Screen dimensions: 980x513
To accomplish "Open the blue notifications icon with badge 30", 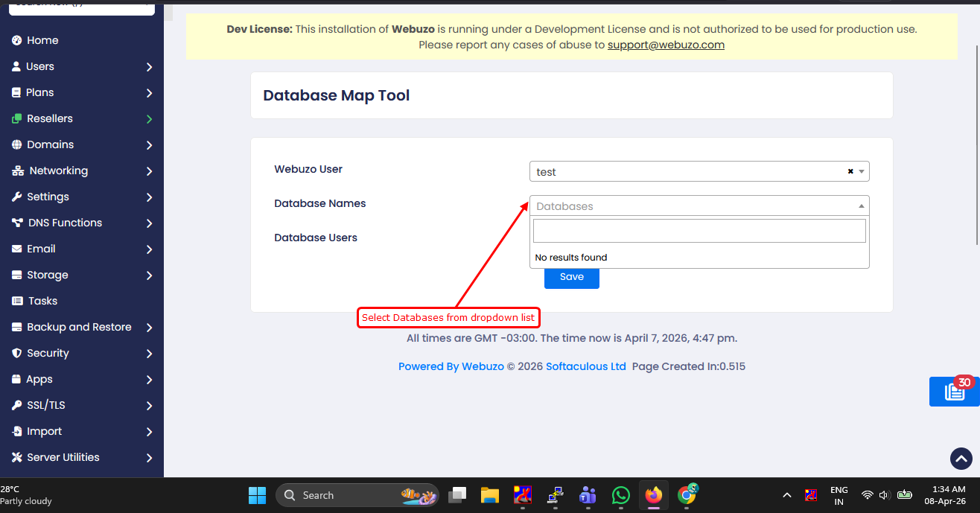I will [x=955, y=392].
